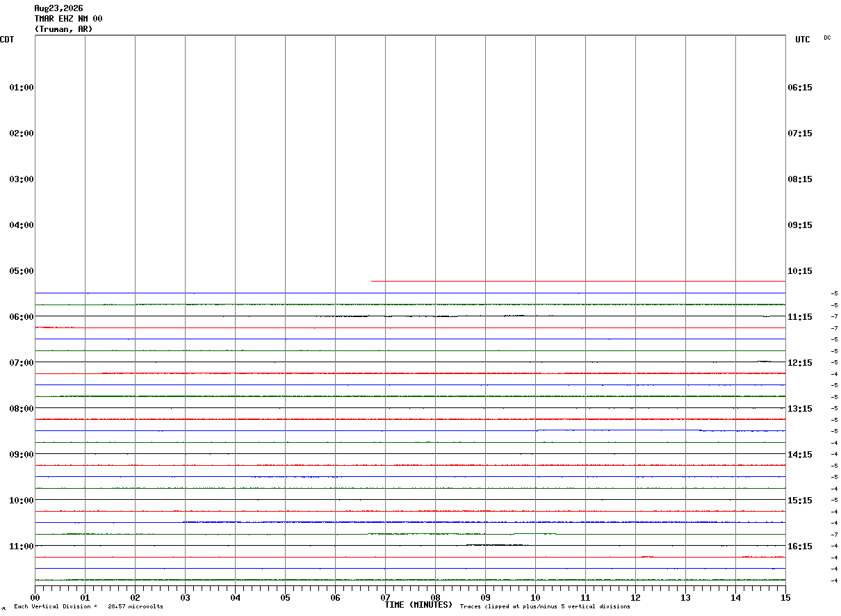Select the 13:15 UTC time label
Screen dimensions: 841x616
click(x=800, y=409)
